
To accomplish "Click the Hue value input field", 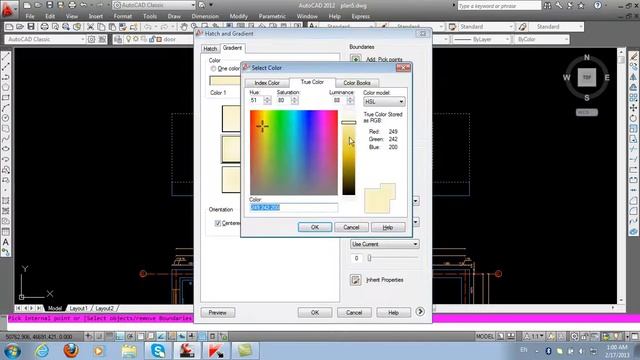I will 256,100.
